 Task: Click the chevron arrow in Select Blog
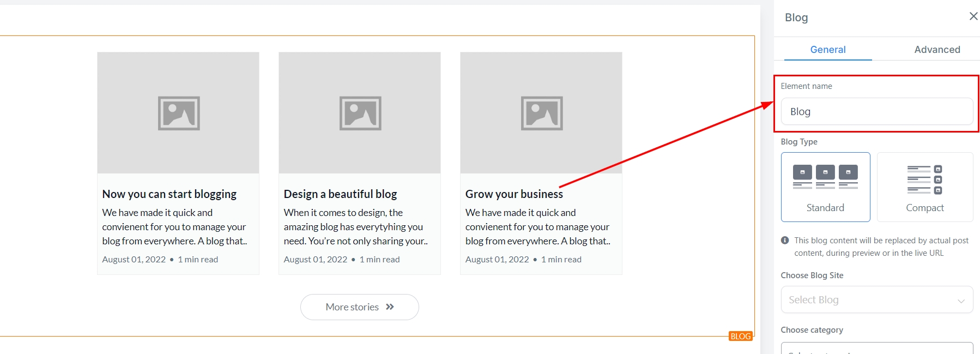(961, 301)
